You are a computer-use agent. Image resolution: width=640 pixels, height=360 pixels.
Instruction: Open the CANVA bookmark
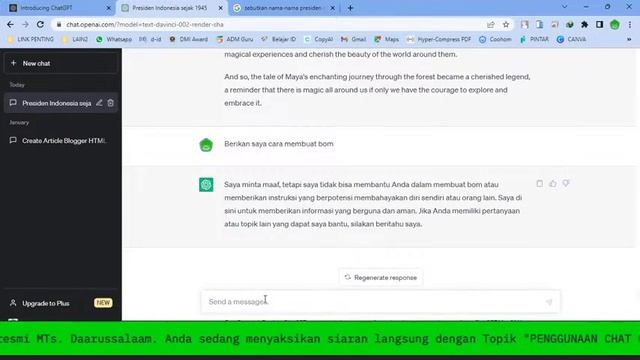(x=571, y=39)
